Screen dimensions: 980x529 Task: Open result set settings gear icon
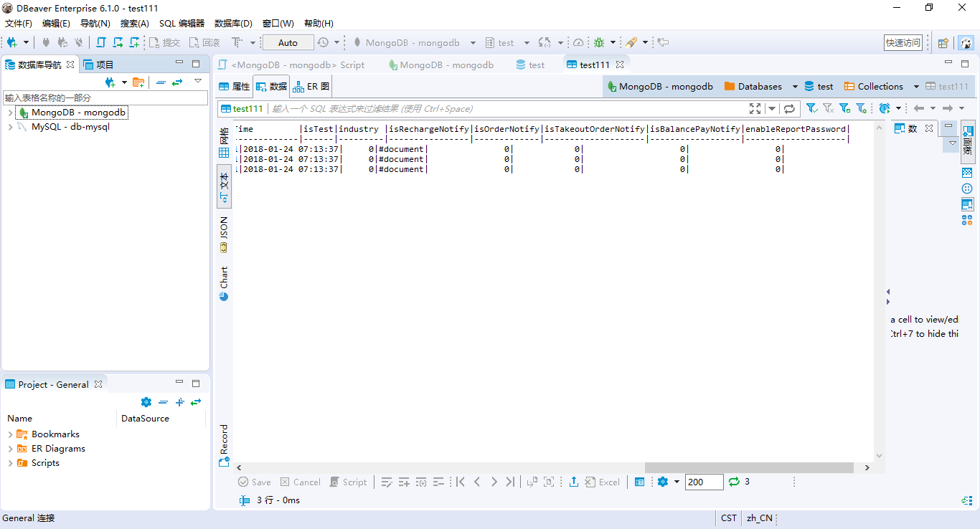coord(663,482)
